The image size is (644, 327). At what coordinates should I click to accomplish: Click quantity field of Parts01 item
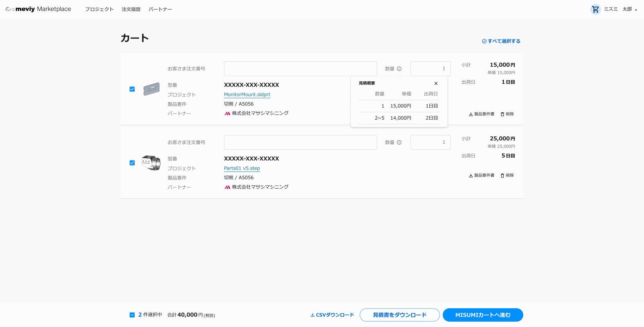pyautogui.click(x=430, y=142)
